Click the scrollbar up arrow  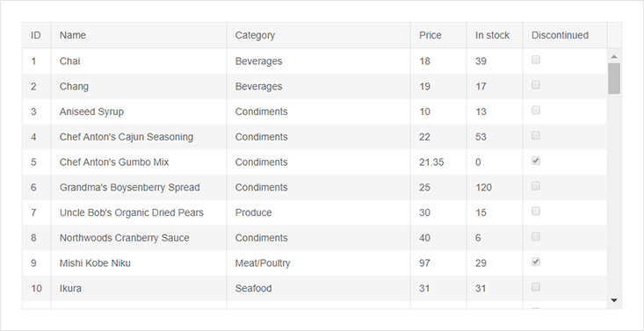coord(614,56)
